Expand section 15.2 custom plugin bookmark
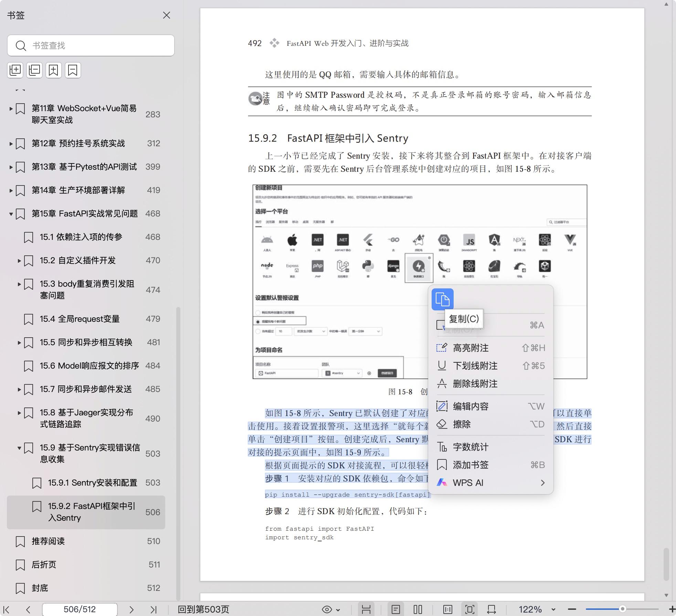The height and width of the screenshot is (616, 676). click(19, 261)
